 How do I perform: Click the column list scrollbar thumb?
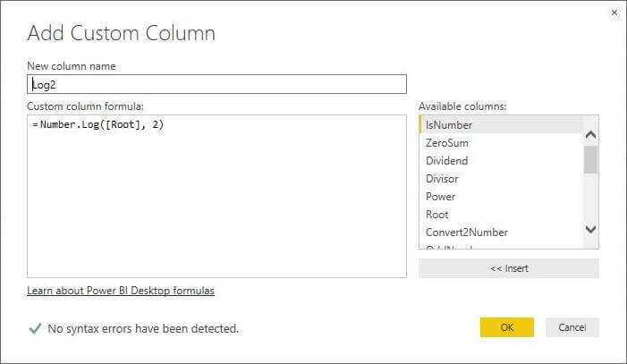point(590,159)
